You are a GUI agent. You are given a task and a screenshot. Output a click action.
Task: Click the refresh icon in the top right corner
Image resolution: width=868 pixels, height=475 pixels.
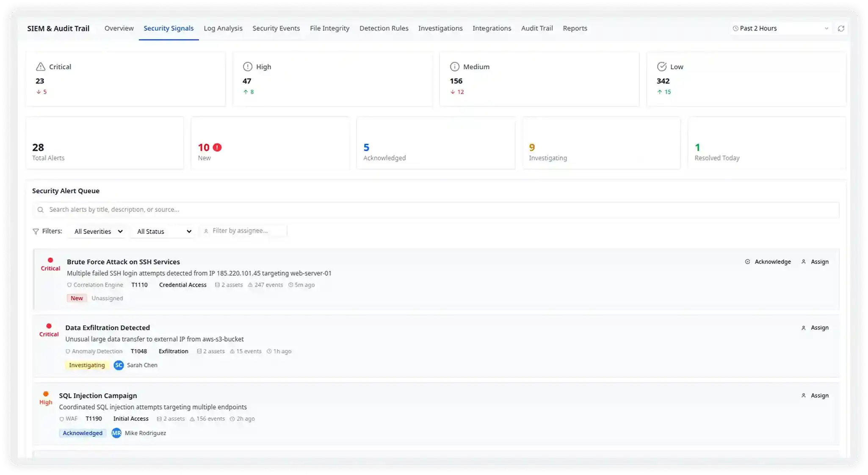(x=842, y=28)
